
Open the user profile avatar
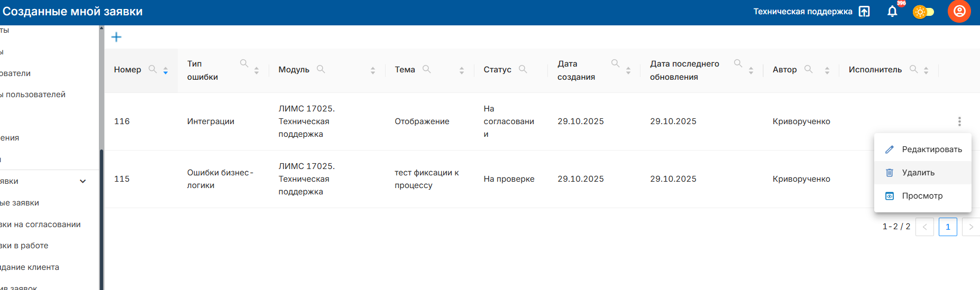tap(959, 12)
